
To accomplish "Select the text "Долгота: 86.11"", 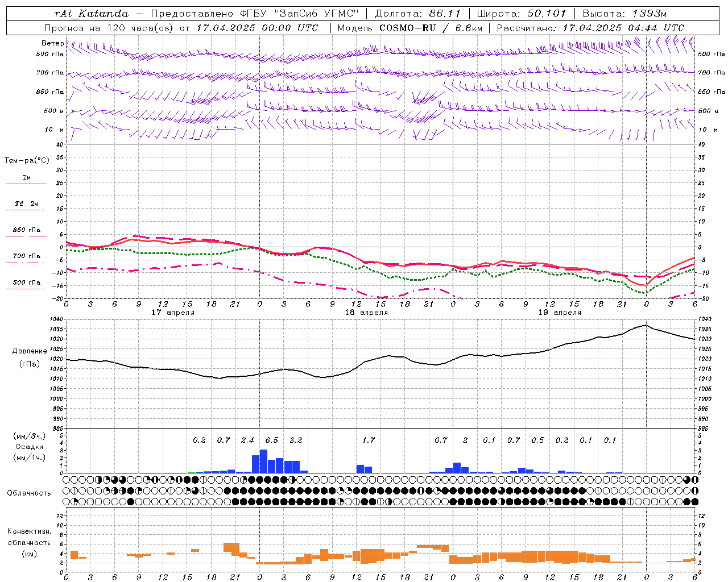I will click(417, 13).
